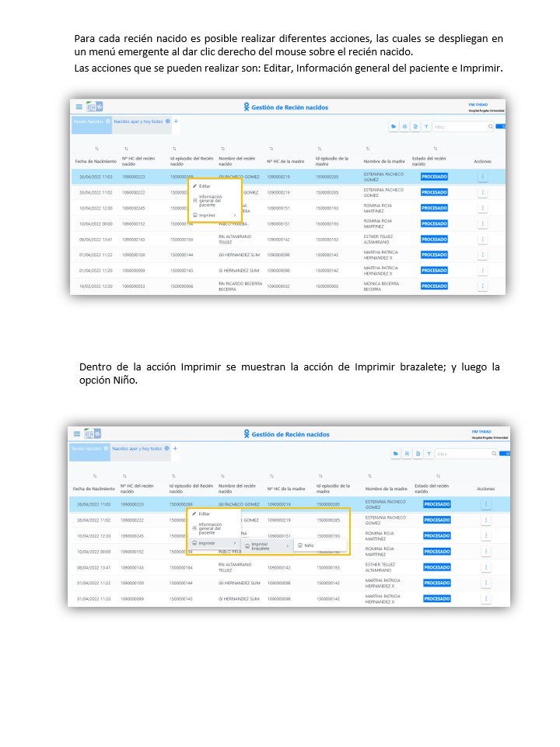Image resolution: width=560 pixels, height=747 pixels.
Task: Click the document export icon in lower screenshot
Action: click(418, 454)
